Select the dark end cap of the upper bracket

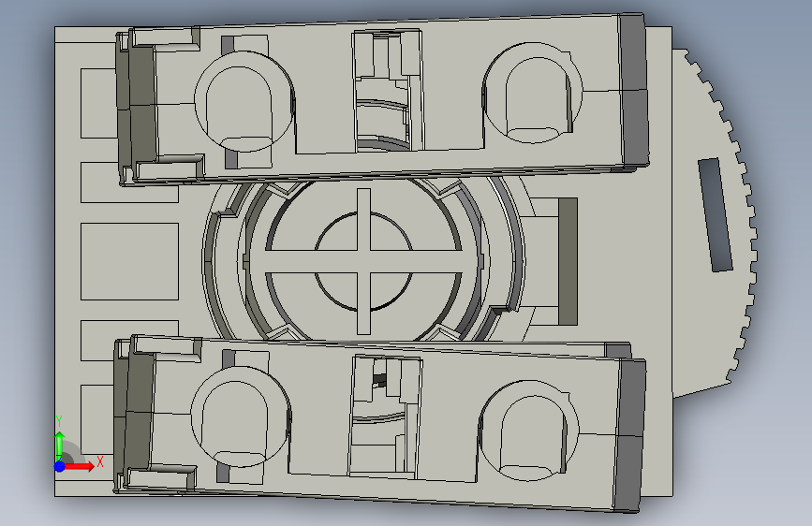tap(633, 91)
